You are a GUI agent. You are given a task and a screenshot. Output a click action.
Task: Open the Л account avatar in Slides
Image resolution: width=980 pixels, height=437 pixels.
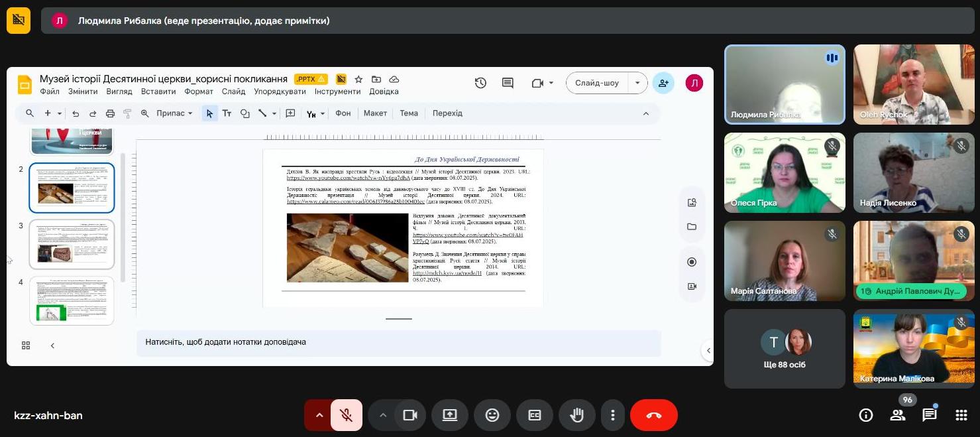click(694, 83)
